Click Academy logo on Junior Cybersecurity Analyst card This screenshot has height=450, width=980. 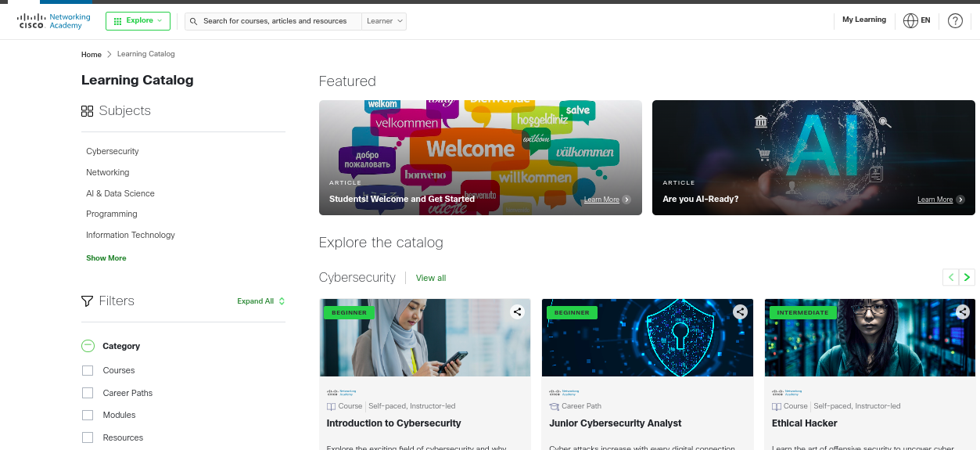click(x=564, y=392)
